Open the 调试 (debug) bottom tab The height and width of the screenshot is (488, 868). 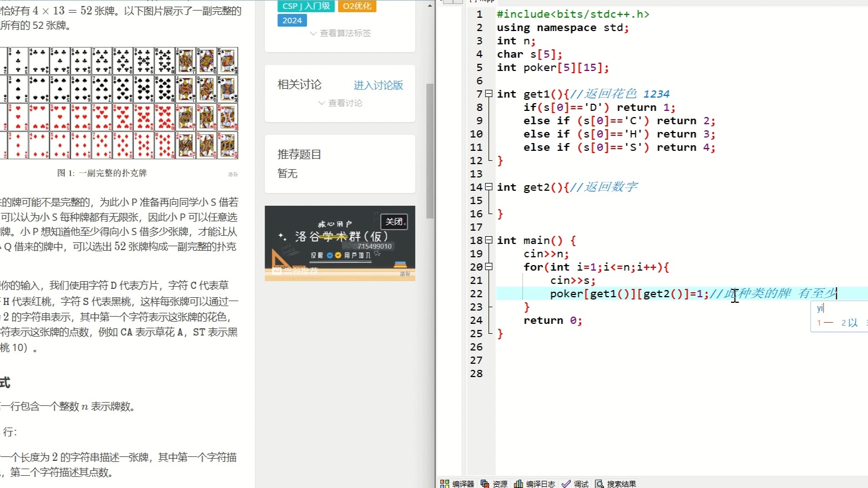click(x=575, y=484)
